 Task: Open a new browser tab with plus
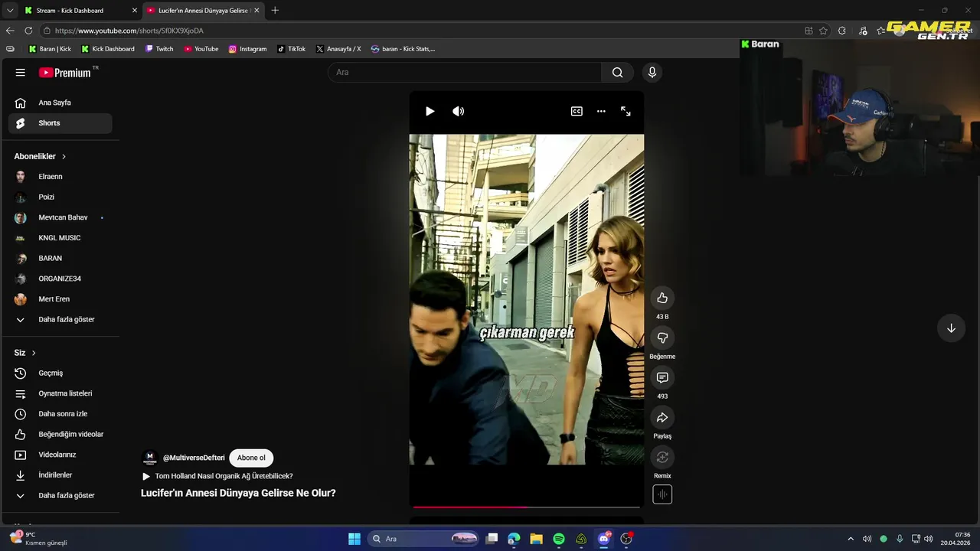tap(275, 11)
